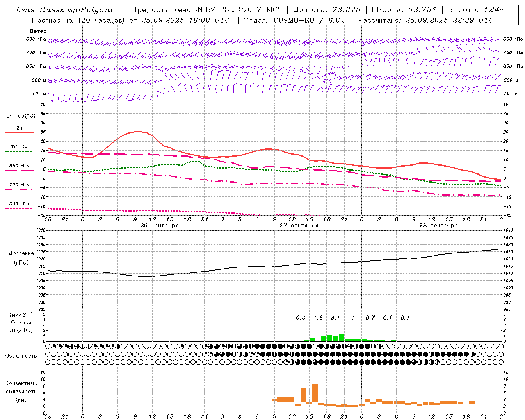Click the Oms_RusskayaPolyana station title
The image size is (525, 420).
66,10
